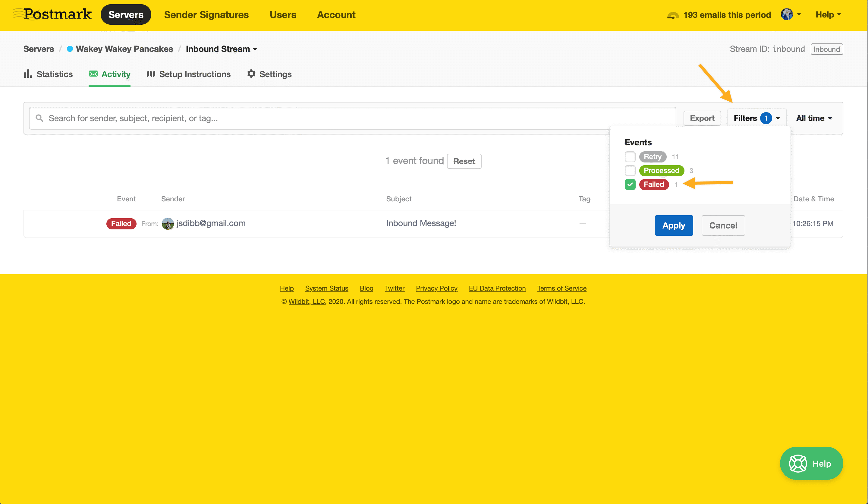Click the Failed badge in message row
Image resolution: width=868 pixels, height=504 pixels.
(x=121, y=224)
